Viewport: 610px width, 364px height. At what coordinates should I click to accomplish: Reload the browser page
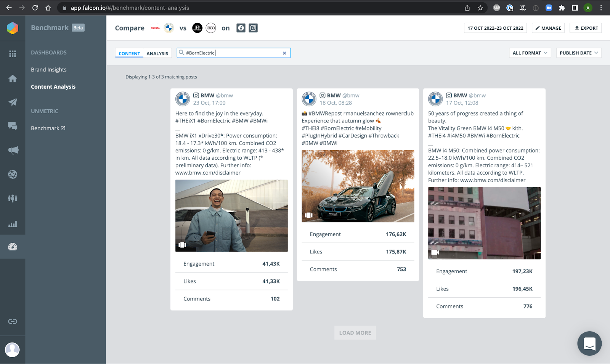(x=35, y=8)
